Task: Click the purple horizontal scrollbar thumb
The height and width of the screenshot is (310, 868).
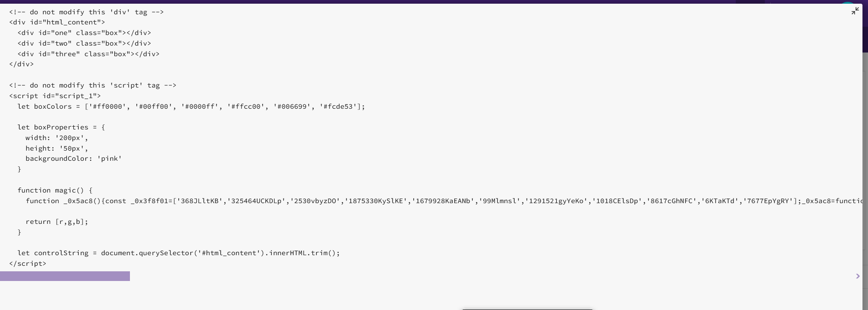Action: [65, 276]
